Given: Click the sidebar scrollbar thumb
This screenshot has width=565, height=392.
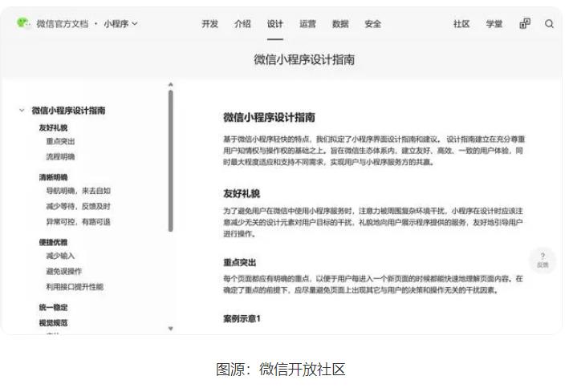Looking at the screenshot, I should point(171,161).
